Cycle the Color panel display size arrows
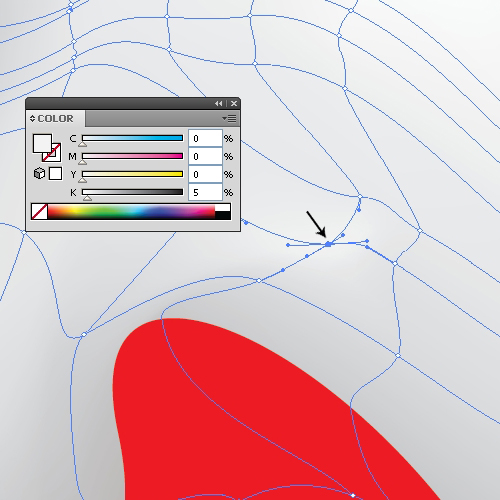The height and width of the screenshot is (500, 500). (x=32, y=118)
